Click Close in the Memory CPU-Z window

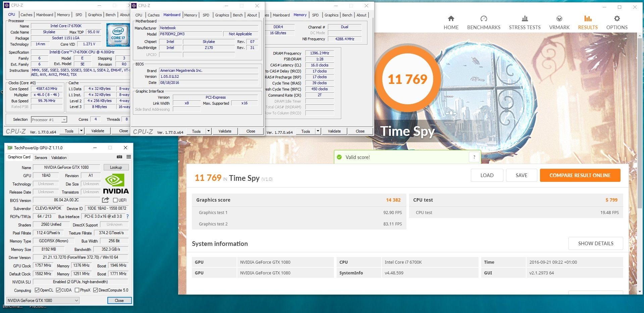pyautogui.click(x=360, y=131)
